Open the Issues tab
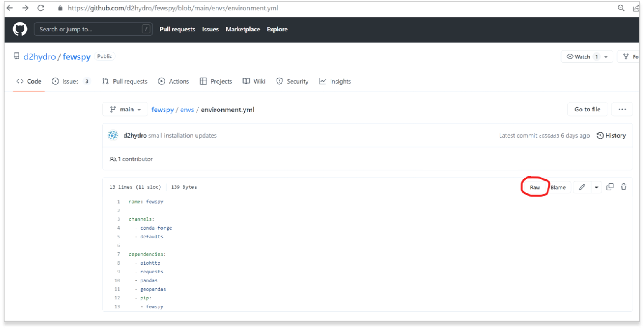Viewport: 644px width, 329px height. pyautogui.click(x=71, y=81)
